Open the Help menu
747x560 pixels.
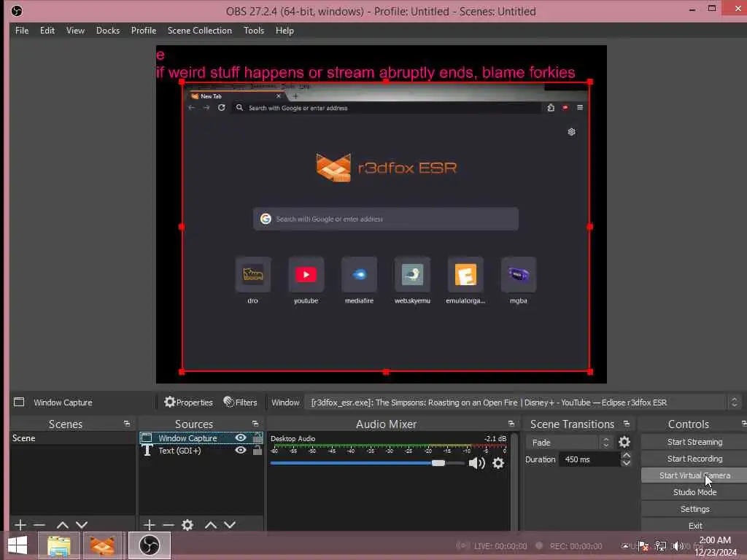(285, 31)
